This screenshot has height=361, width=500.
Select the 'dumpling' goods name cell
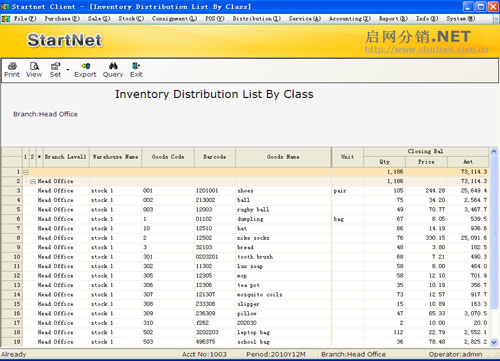click(283, 219)
